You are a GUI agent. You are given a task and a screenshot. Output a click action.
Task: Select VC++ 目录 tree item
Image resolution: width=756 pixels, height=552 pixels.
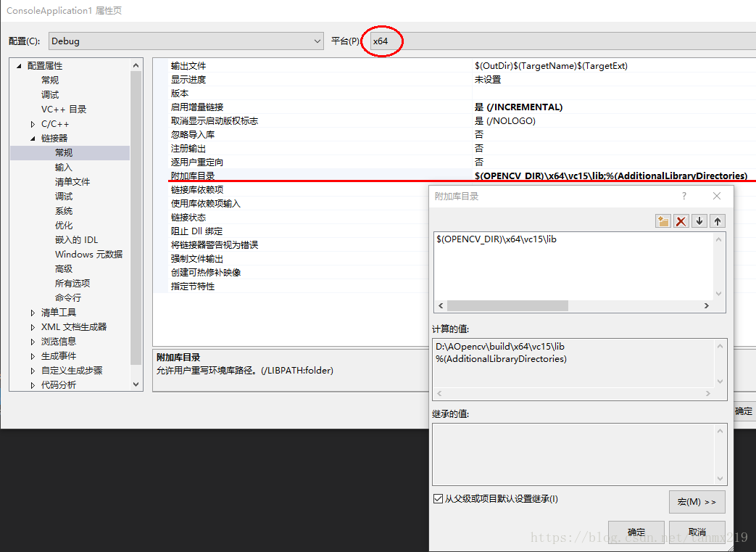(64, 109)
